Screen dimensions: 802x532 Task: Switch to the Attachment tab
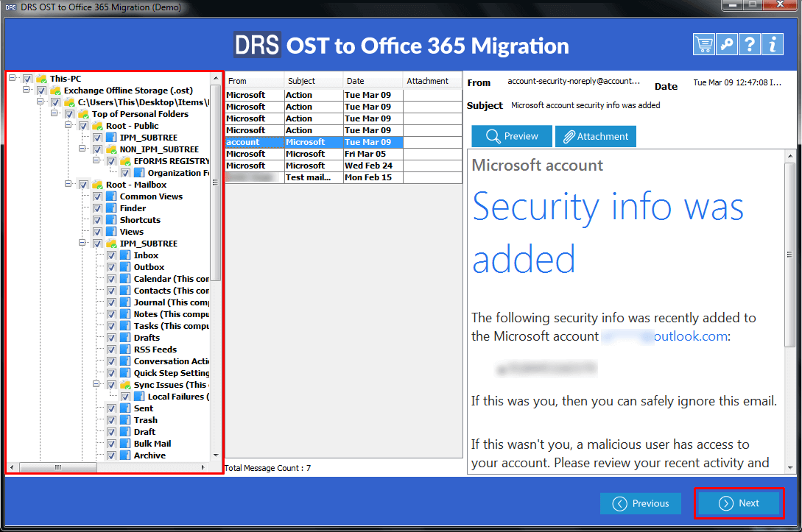tap(595, 136)
